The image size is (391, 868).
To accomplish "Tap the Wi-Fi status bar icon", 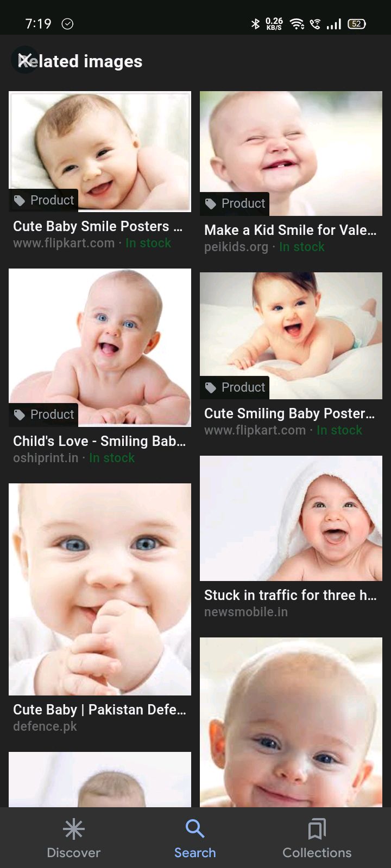I will click(297, 24).
